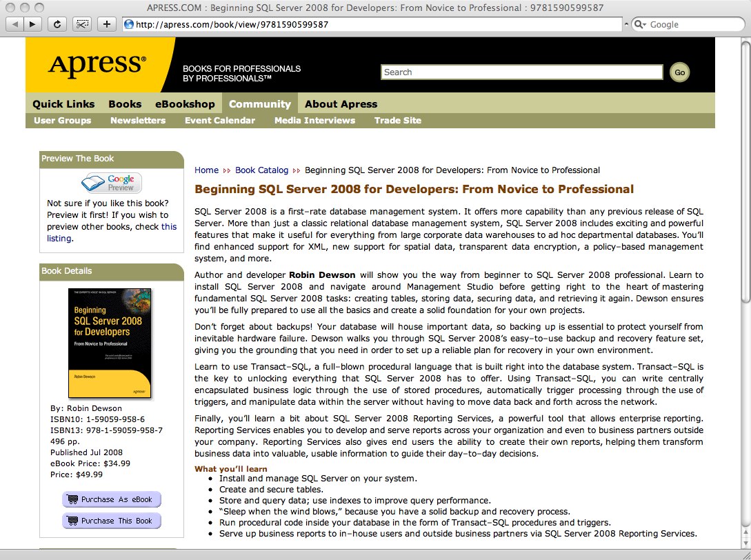Go to the Event Calendar page

219,121
